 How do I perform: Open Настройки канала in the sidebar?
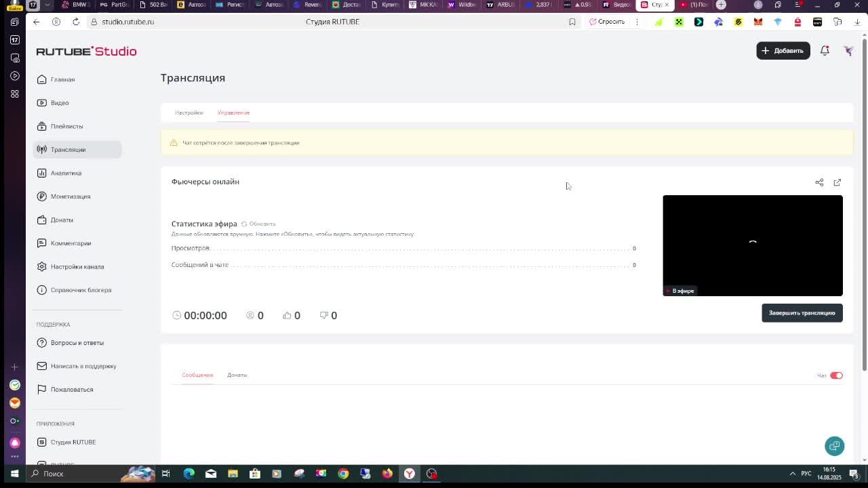tap(77, 266)
